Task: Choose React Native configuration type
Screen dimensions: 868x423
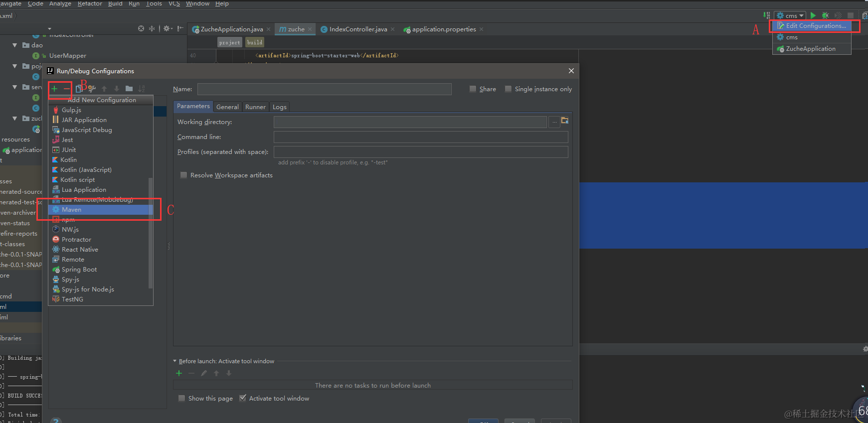Action: [x=100, y=250]
